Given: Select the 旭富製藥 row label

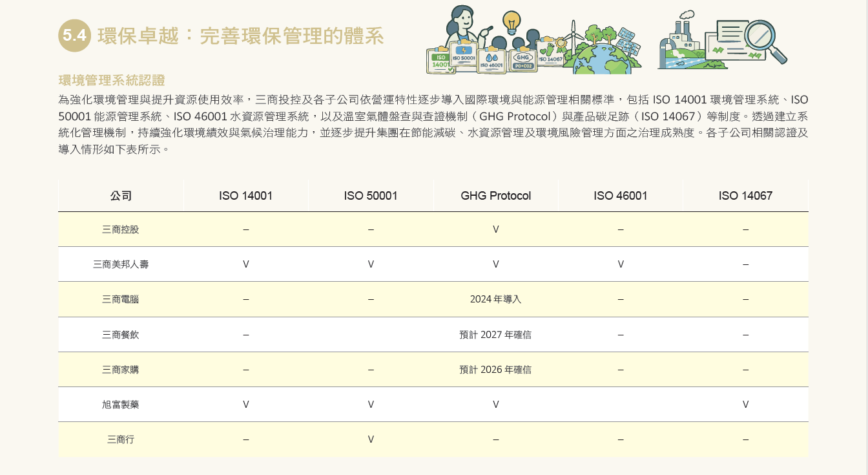Looking at the screenshot, I should [x=121, y=405].
